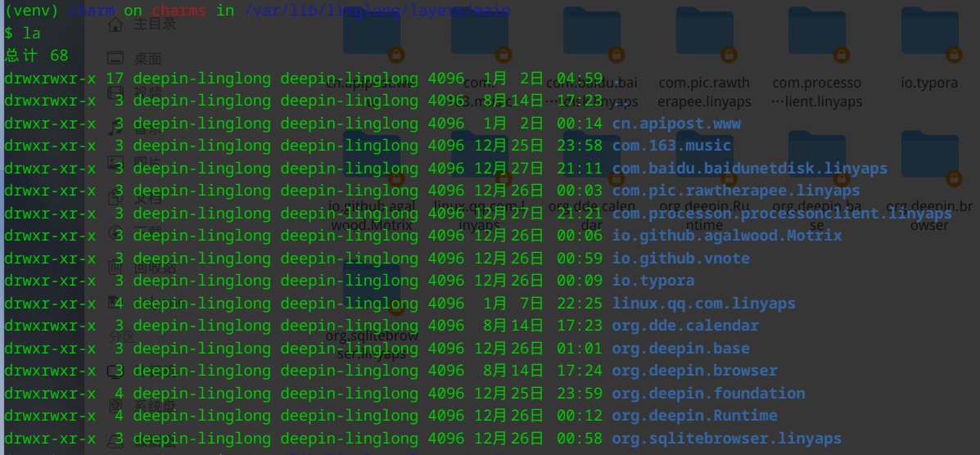The height and width of the screenshot is (455, 980).
Task: Click org.sqlitebrowser.linyaps in the terminal listing
Action: coord(727,439)
